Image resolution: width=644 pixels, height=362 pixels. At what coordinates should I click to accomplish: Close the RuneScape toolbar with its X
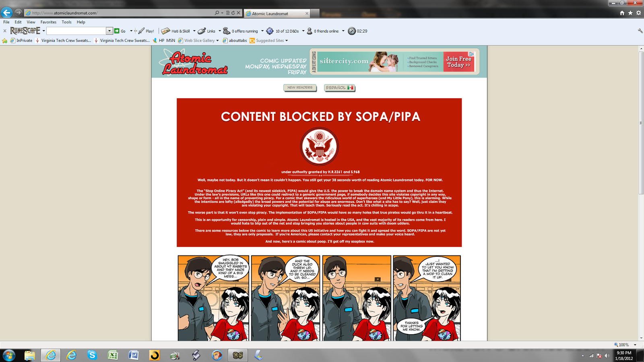click(x=5, y=31)
